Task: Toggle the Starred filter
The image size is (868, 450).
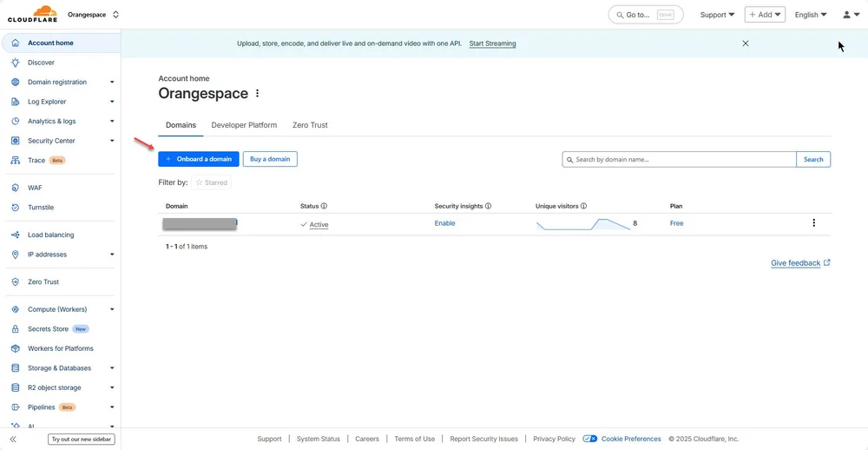Action: 212,182
